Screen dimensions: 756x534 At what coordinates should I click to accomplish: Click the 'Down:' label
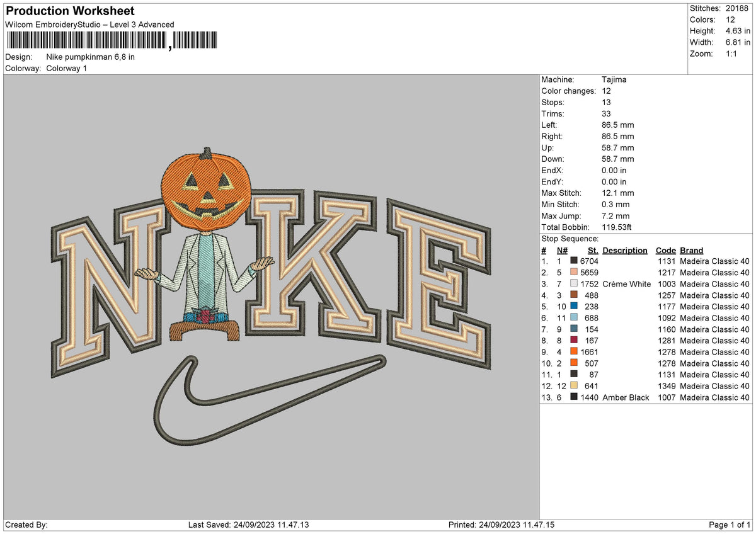pyautogui.click(x=553, y=159)
